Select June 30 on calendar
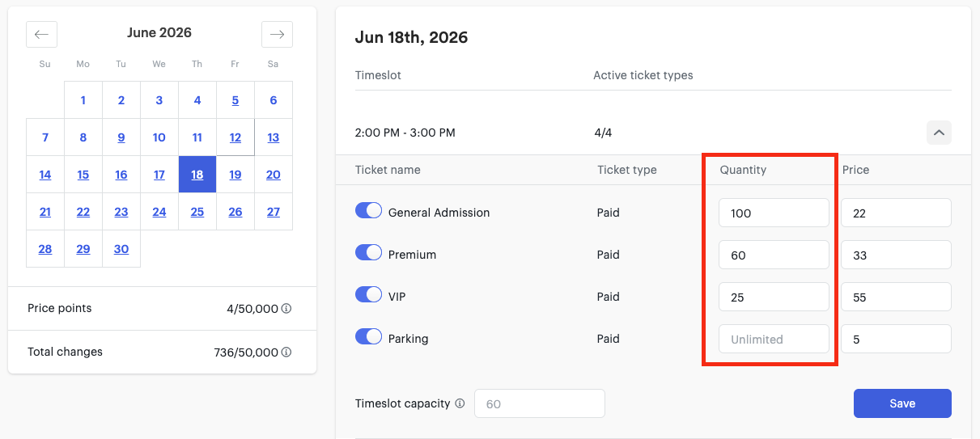The width and height of the screenshot is (980, 439). [x=121, y=249]
